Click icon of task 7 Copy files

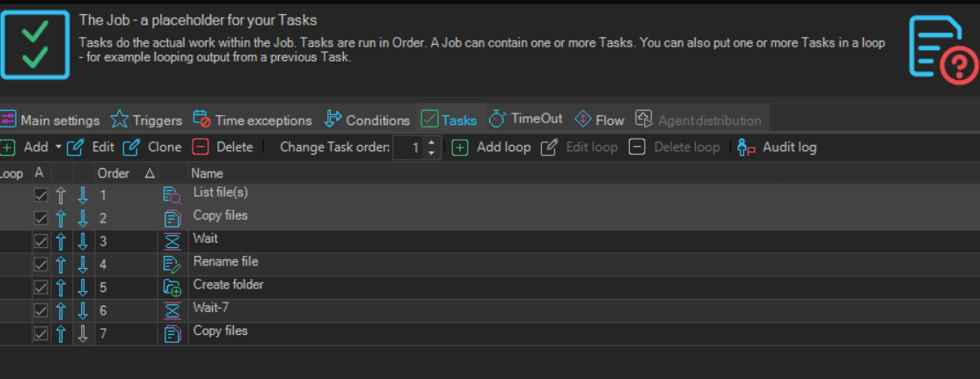pos(172,334)
